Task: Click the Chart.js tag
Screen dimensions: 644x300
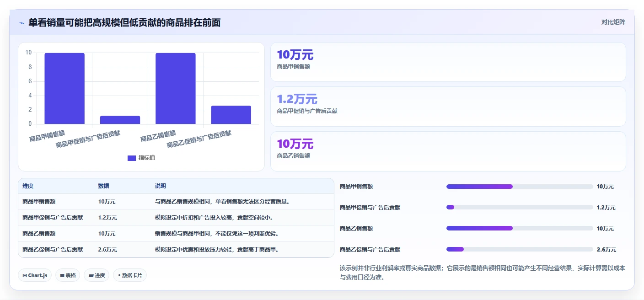Action: [x=35, y=275]
